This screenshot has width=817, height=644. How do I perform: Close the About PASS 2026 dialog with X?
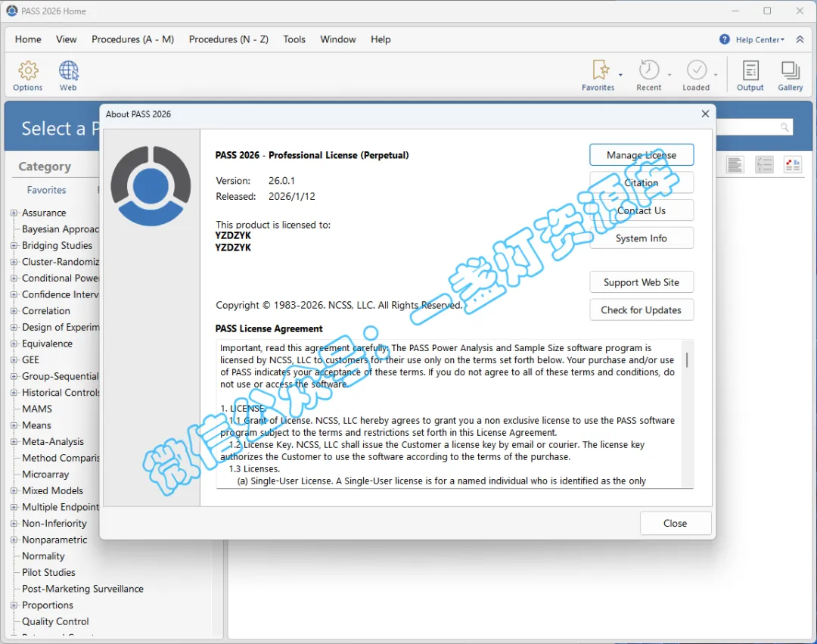click(705, 114)
